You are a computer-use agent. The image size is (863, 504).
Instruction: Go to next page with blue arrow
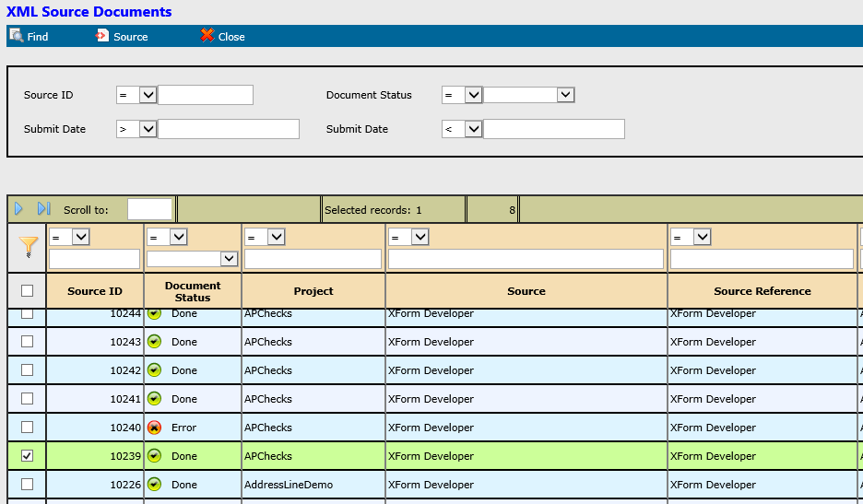coord(19,209)
